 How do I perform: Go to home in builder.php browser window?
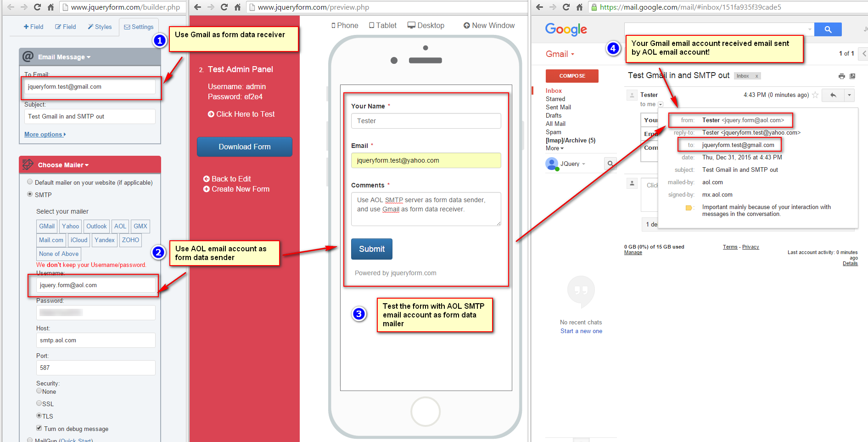click(x=50, y=7)
